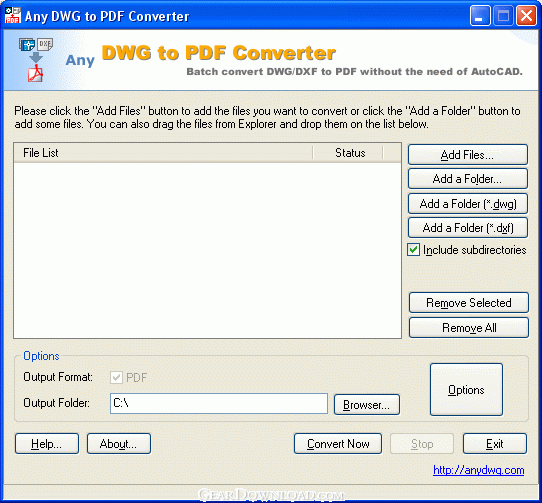This screenshot has height=503, width=542.
Task: Click Remove Selected button
Action: [x=469, y=302]
